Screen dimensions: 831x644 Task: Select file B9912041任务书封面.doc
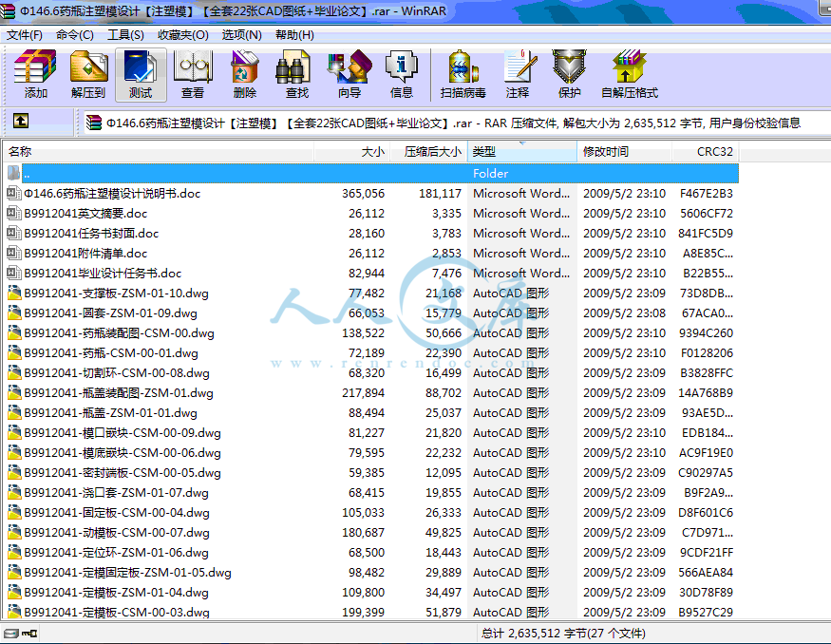[91, 234]
